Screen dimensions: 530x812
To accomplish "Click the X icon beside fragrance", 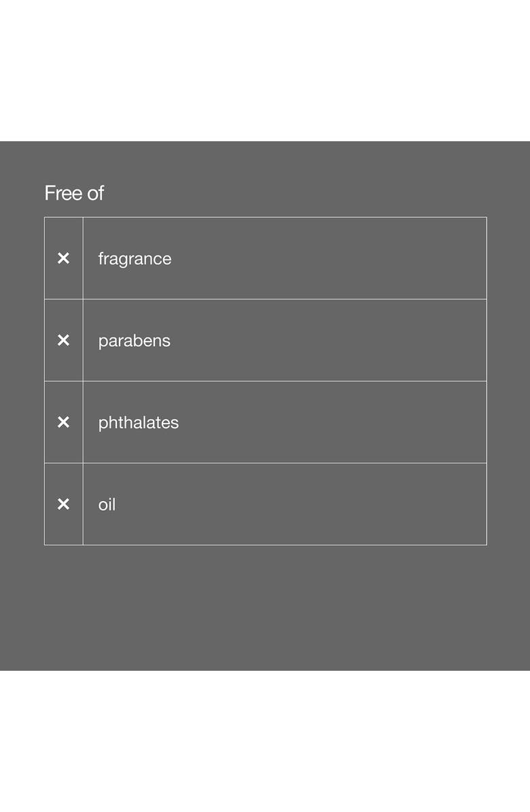I will click(x=63, y=258).
